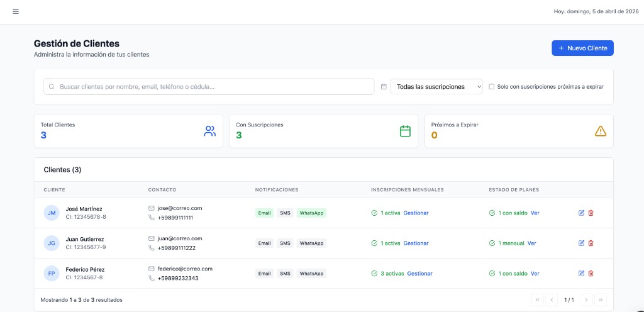The width and height of the screenshot is (644, 312).
Task: Click edit icon for José Martínez
Action: pos(581,213)
